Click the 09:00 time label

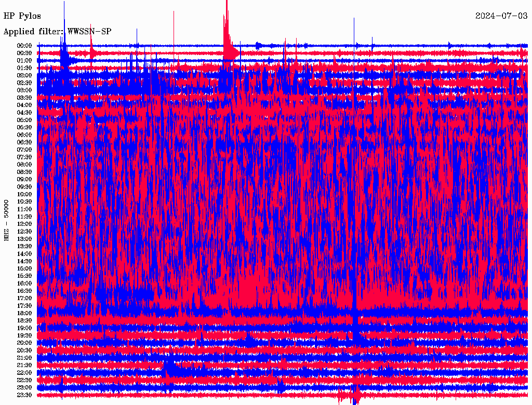point(24,180)
